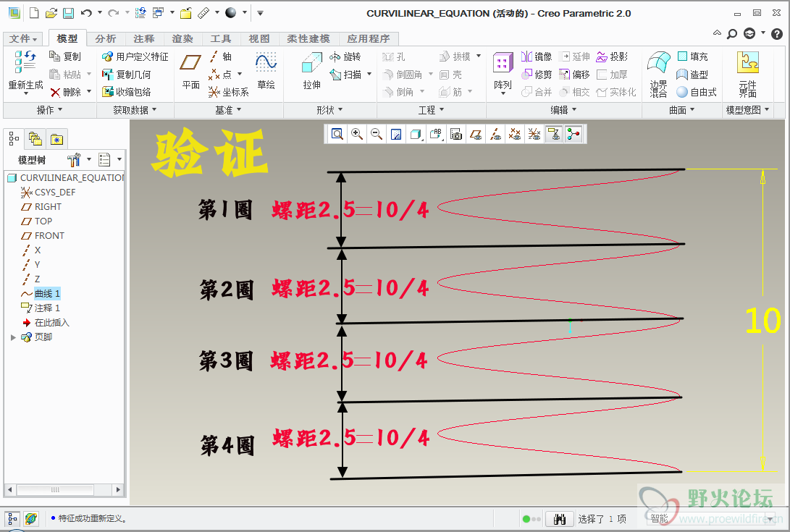790x532 pixels.
Task: Select Curve 1 (曲线 1) in model tree
Action: click(x=47, y=293)
